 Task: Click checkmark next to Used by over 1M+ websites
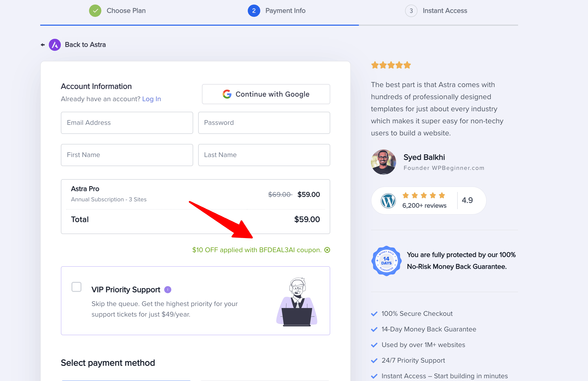pyautogui.click(x=374, y=345)
